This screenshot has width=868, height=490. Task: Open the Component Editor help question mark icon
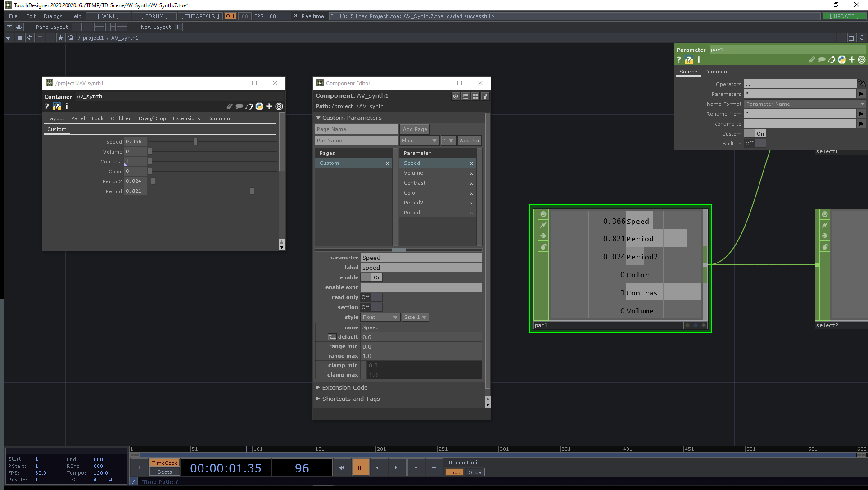coord(485,96)
